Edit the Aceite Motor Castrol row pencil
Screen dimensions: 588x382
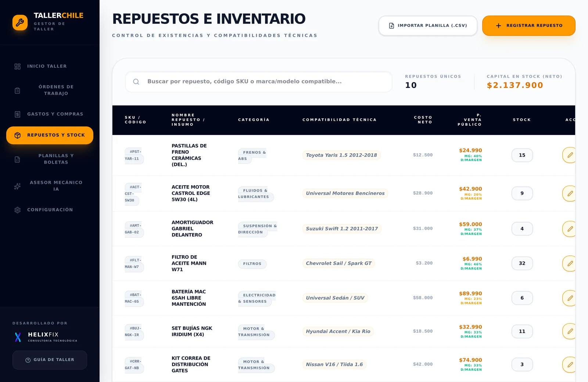(570, 193)
